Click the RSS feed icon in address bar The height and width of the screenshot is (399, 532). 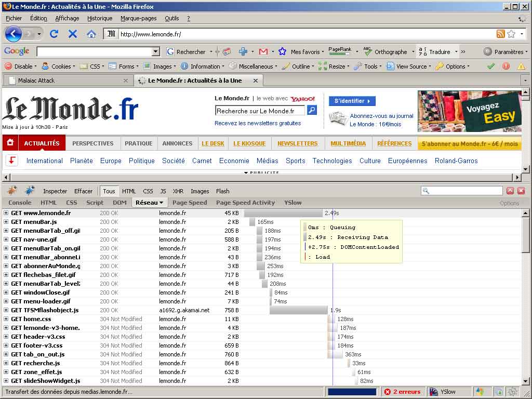pyautogui.click(x=500, y=34)
